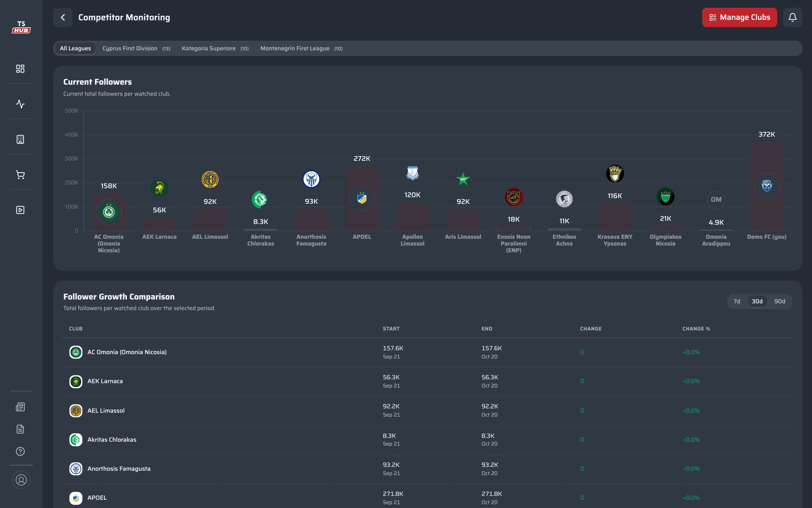
Task: Click the Manage Clubs button
Action: click(739, 17)
